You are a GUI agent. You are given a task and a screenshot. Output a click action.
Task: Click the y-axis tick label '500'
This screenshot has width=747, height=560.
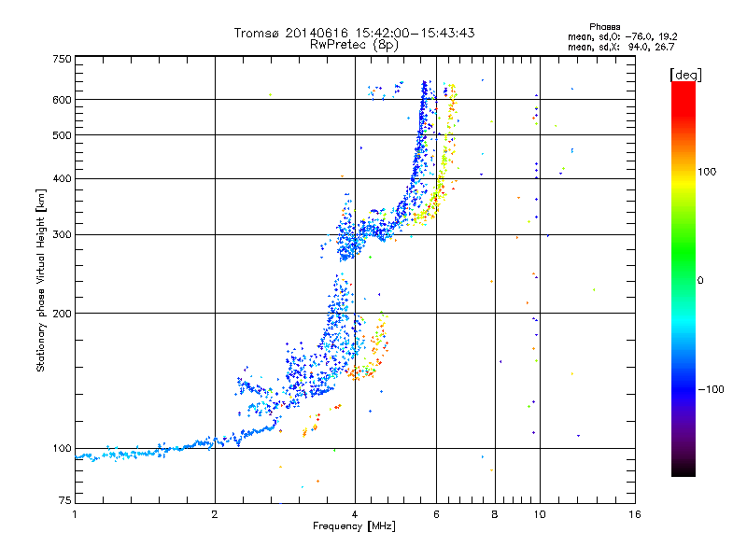point(62,135)
